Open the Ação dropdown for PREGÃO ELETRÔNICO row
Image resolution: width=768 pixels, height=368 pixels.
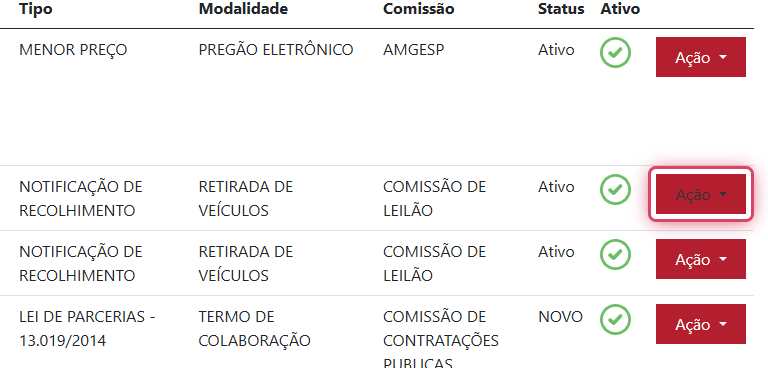(x=700, y=57)
